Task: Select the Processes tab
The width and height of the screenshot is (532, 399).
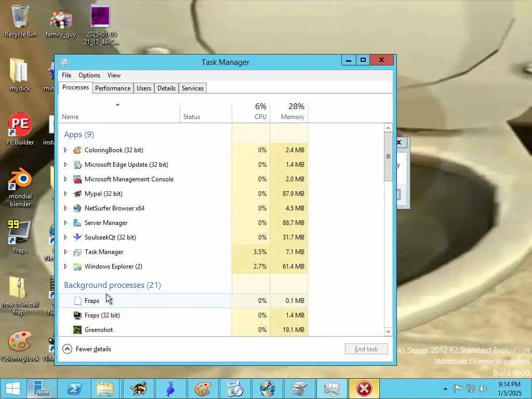Action: [x=75, y=87]
